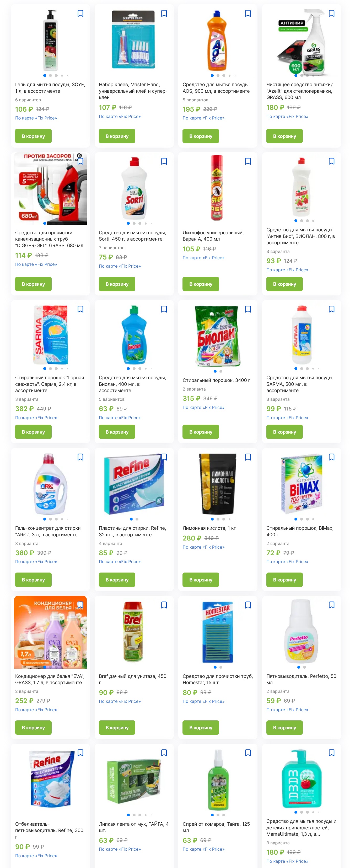The width and height of the screenshot is (355, 868).
Task: Add Sarma washing powder to cart
Action: coord(33,432)
